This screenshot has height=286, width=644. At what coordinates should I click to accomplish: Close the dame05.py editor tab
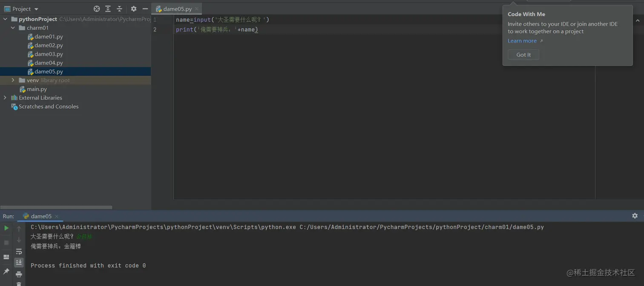point(197,9)
